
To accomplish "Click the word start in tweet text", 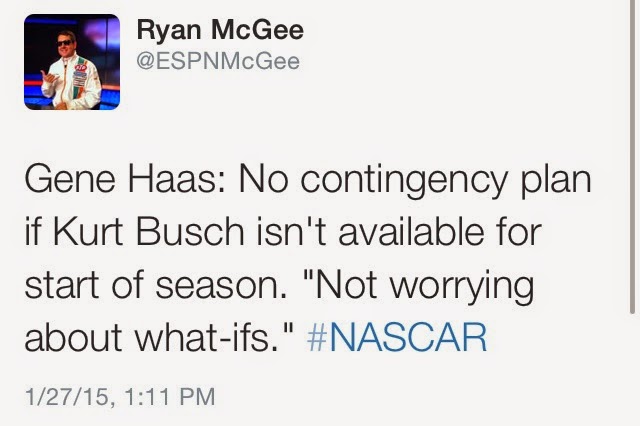I will pyautogui.click(x=62, y=284).
